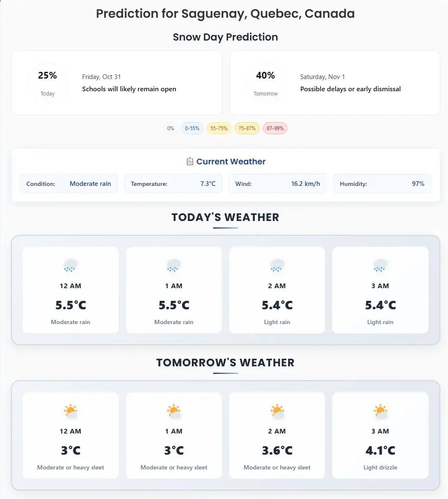Click the 25% Today prediction circle
This screenshot has width=448, height=499.
click(x=47, y=83)
